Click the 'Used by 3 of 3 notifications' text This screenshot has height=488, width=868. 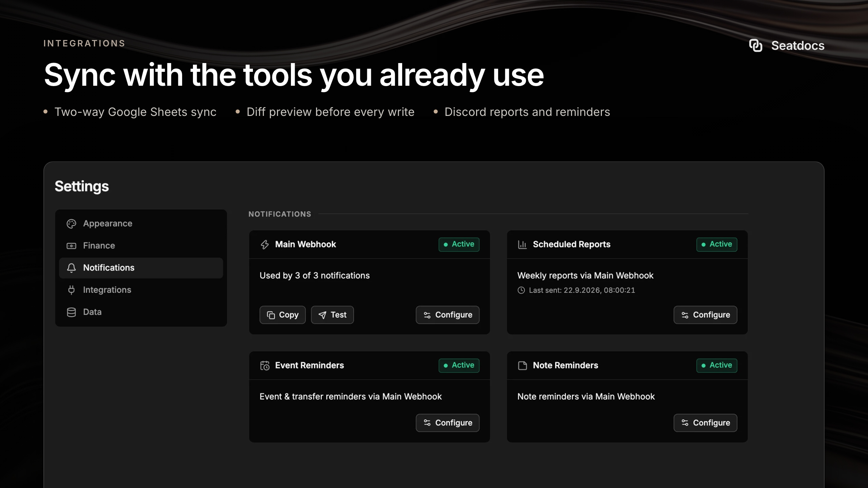315,276
